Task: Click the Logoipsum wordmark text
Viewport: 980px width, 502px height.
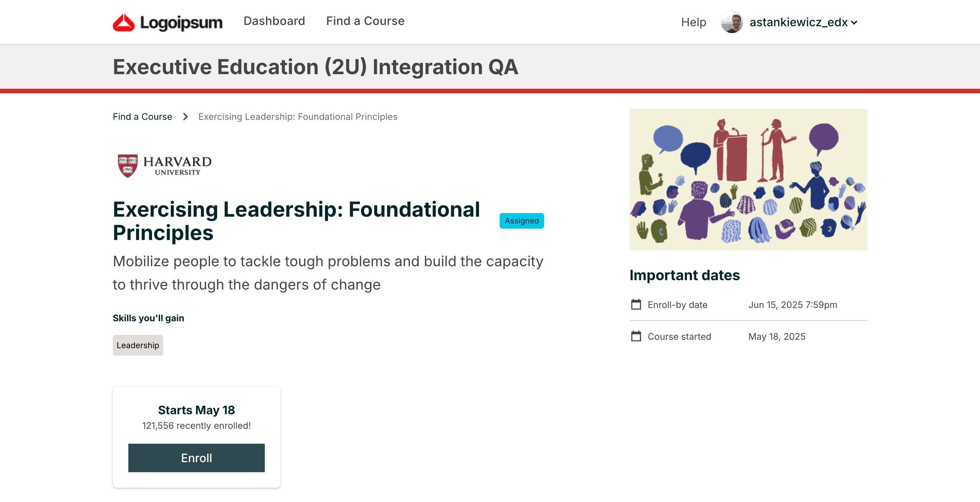Action: coord(181,23)
